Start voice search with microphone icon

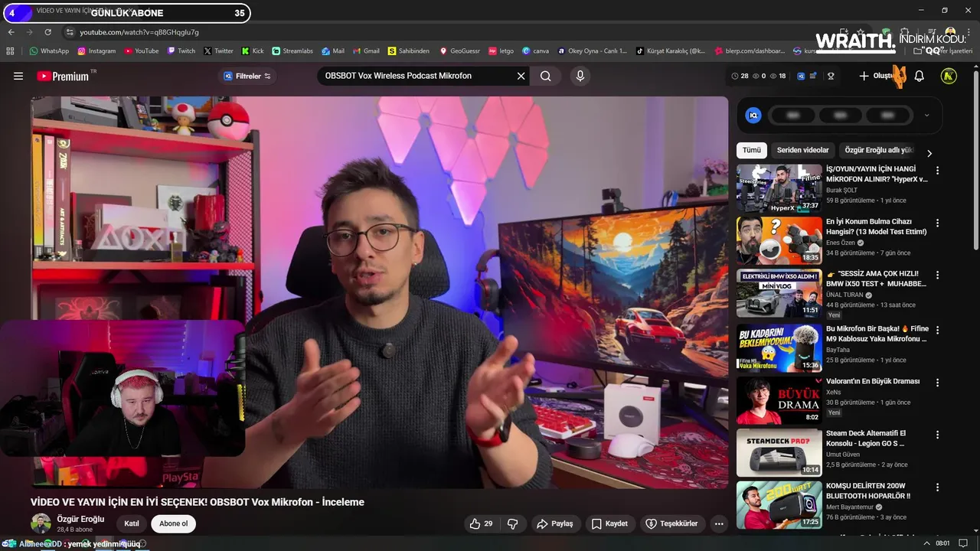580,76
